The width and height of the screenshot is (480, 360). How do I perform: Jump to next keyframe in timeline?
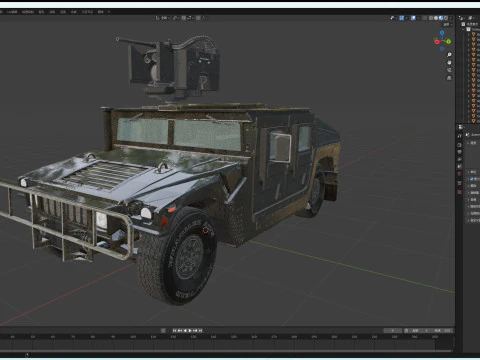(x=195, y=330)
